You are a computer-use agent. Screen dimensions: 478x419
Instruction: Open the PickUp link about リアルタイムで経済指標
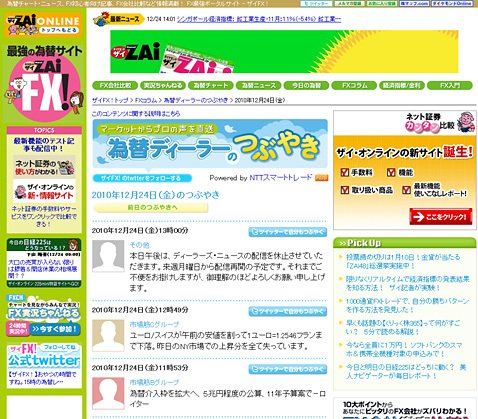click(408, 283)
